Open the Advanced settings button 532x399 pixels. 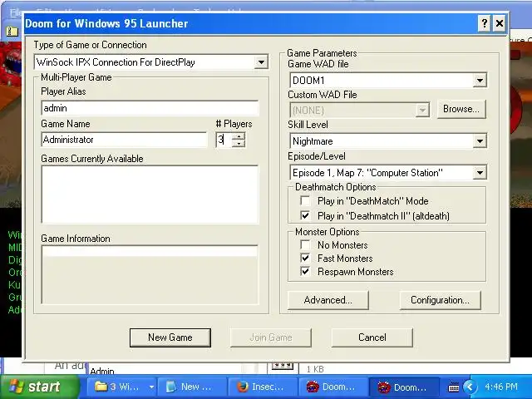pos(328,300)
